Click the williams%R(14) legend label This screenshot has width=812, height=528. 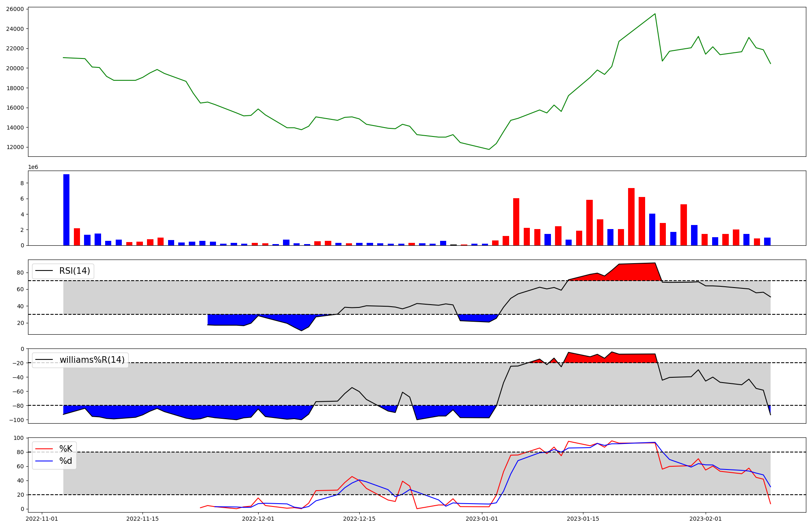pos(92,360)
